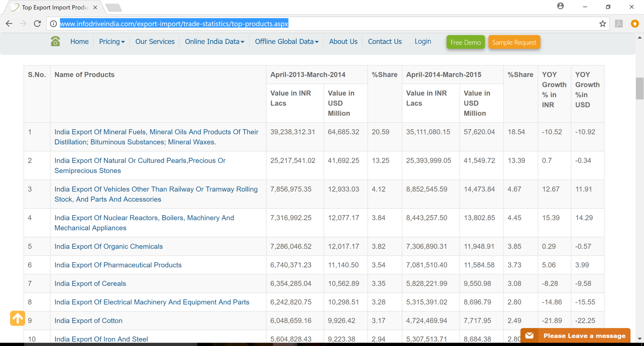The image size is (644, 346).
Task: Click the orange scroll-to-top arrow
Action: [x=17, y=318]
